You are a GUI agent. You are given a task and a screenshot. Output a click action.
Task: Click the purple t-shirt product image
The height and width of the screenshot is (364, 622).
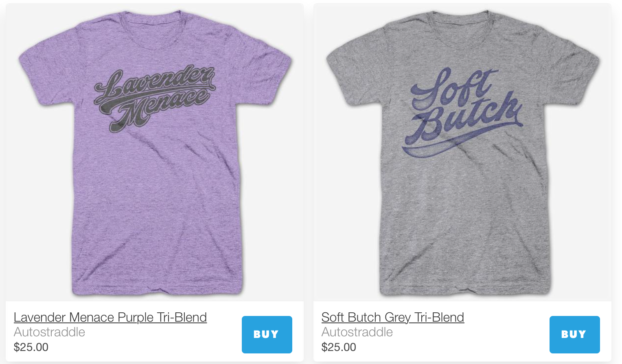(155, 153)
